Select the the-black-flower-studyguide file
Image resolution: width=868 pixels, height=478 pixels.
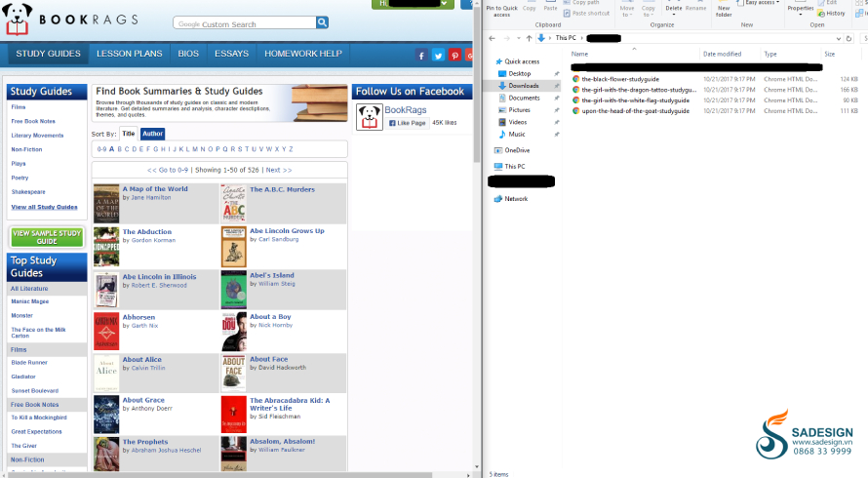click(620, 79)
